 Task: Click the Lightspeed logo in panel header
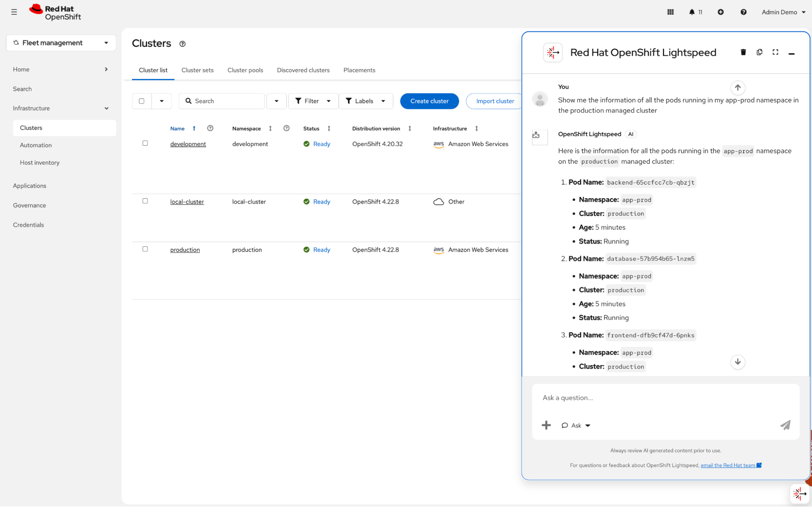[x=553, y=52]
